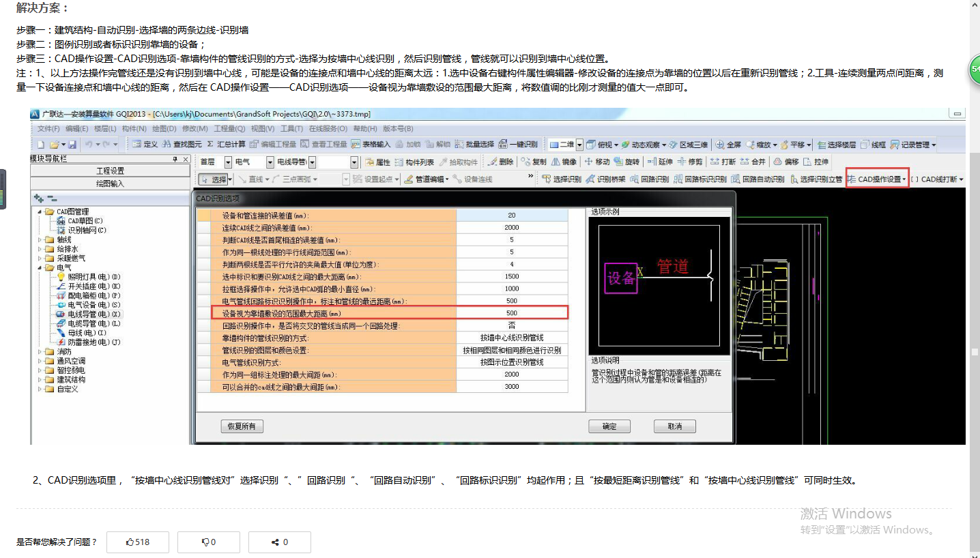Screen dimensions: 980x558
Task: Select 照明灯具(电) tree item
Action: click(x=89, y=277)
